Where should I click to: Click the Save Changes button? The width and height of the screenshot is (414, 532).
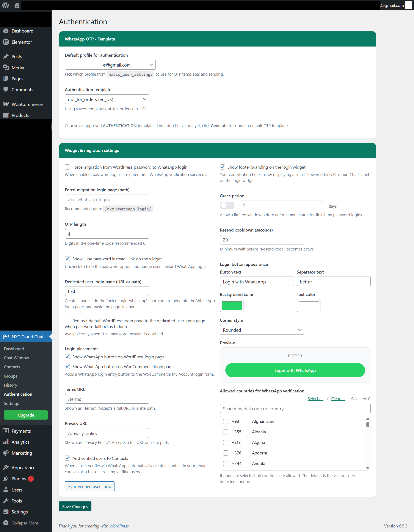75,506
